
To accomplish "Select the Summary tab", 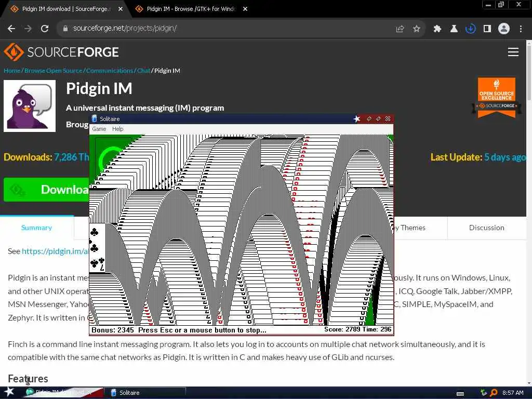I will coord(37,228).
